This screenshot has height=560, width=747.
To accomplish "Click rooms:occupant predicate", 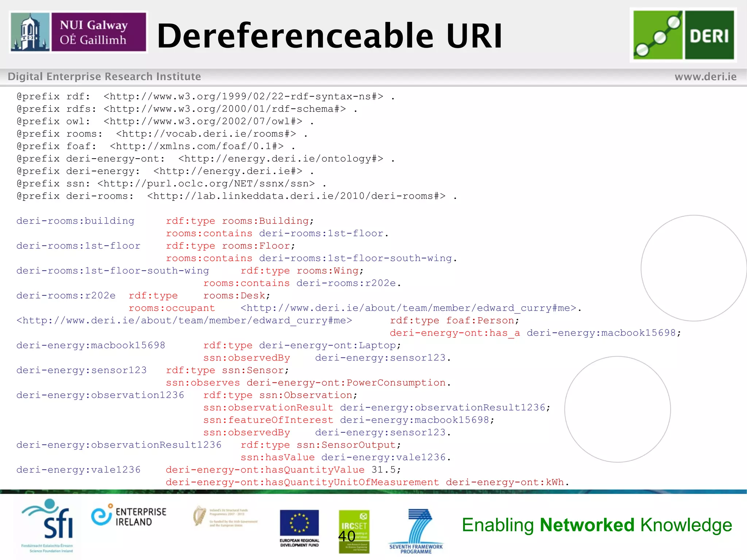I will tap(172, 308).
